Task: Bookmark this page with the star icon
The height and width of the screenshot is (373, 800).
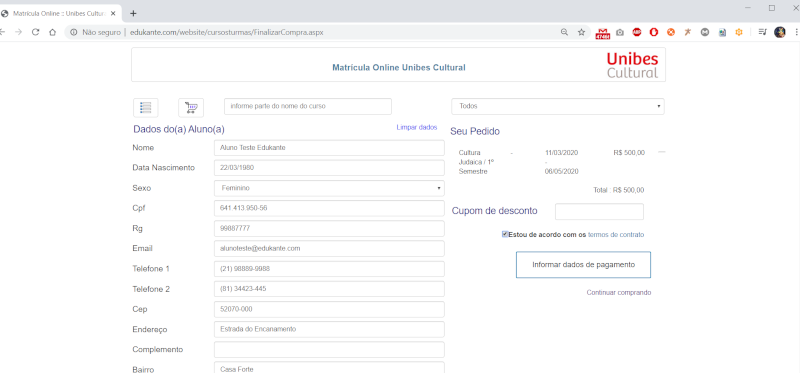Action: (581, 32)
